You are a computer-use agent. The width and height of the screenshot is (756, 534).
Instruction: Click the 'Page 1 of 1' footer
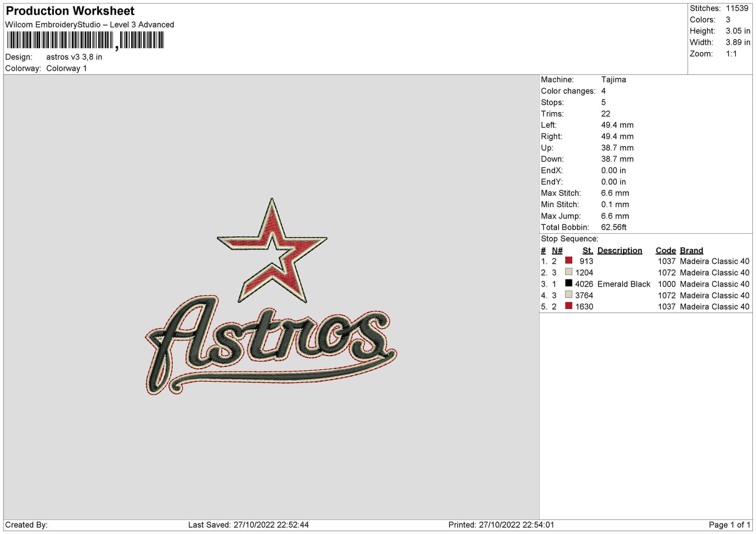click(730, 525)
